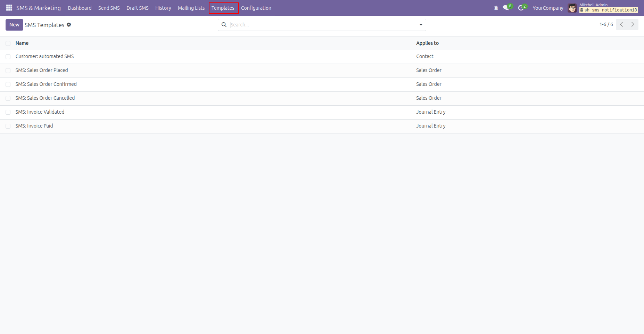Check the Customer: automated SMS row
The image size is (644, 334).
[x=8, y=57]
